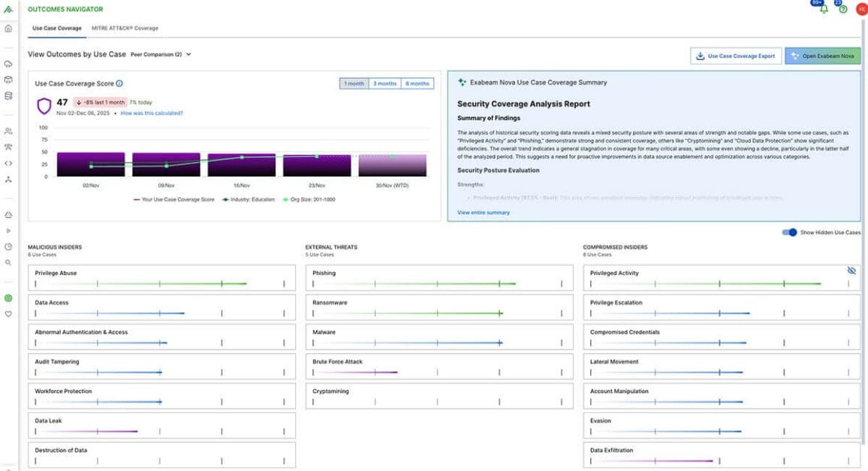868x471 pixels.
Task: Expand the Peer Comparison (2) dropdown
Action: click(x=161, y=54)
